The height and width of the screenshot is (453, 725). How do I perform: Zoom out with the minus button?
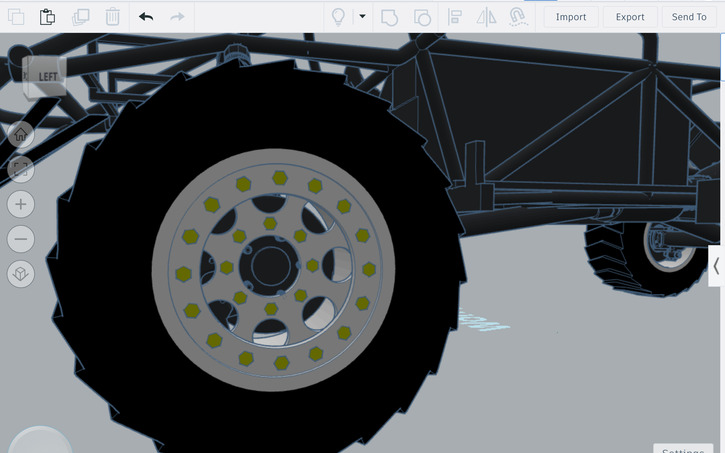click(x=21, y=239)
